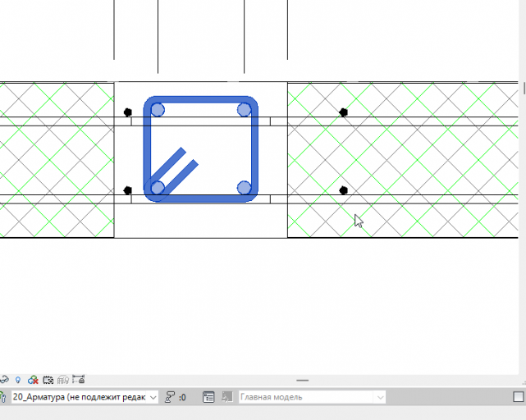Open the design options icon in status bar
Screen dimensions: 526x420
click(208, 397)
